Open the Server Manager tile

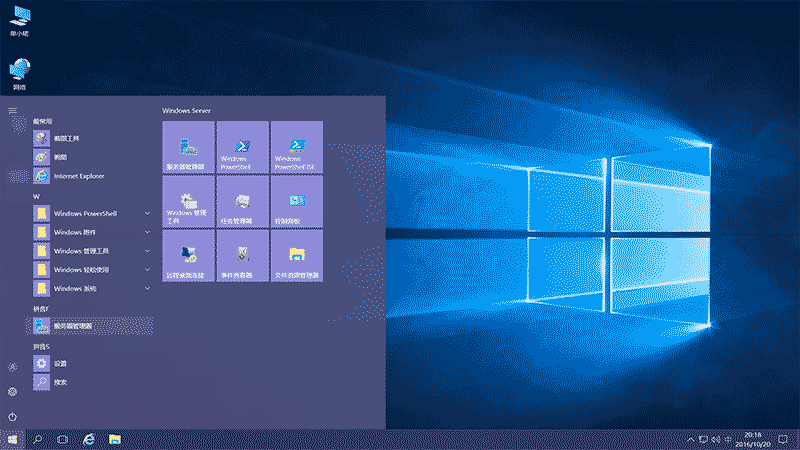pos(188,146)
